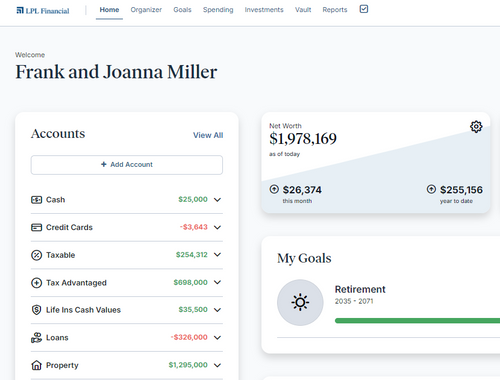
Task: Click the $26,374 this month figure
Action: 302,190
